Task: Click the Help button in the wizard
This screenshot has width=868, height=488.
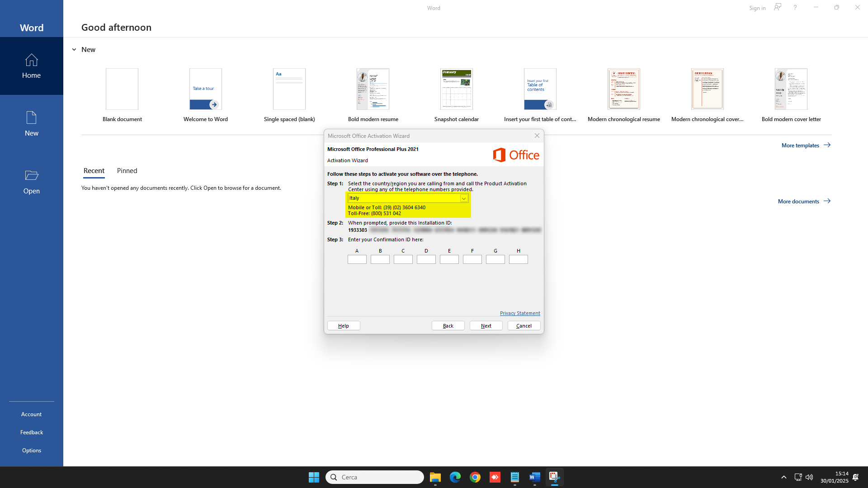Action: pos(344,326)
